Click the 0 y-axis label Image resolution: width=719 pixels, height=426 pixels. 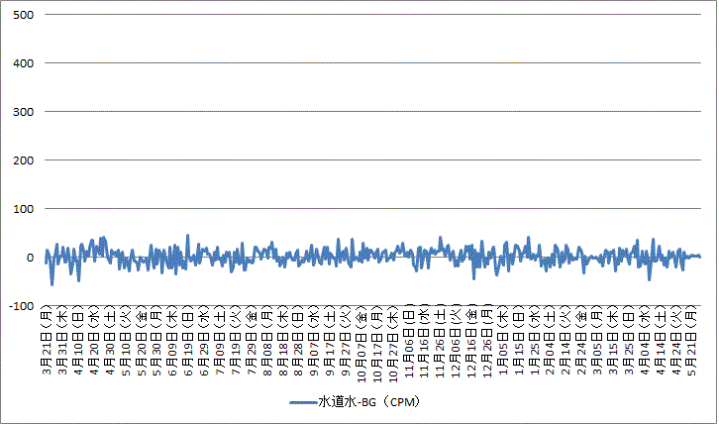[x=30, y=258]
